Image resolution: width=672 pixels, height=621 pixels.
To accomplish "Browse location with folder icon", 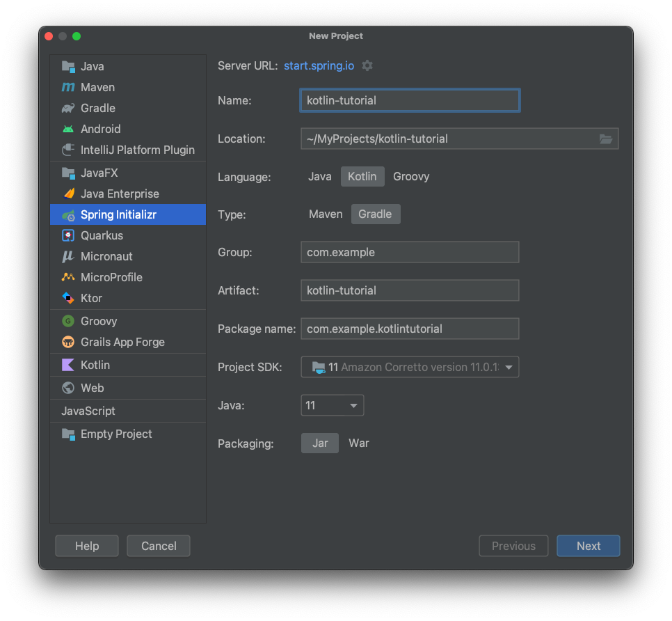I will tap(606, 139).
